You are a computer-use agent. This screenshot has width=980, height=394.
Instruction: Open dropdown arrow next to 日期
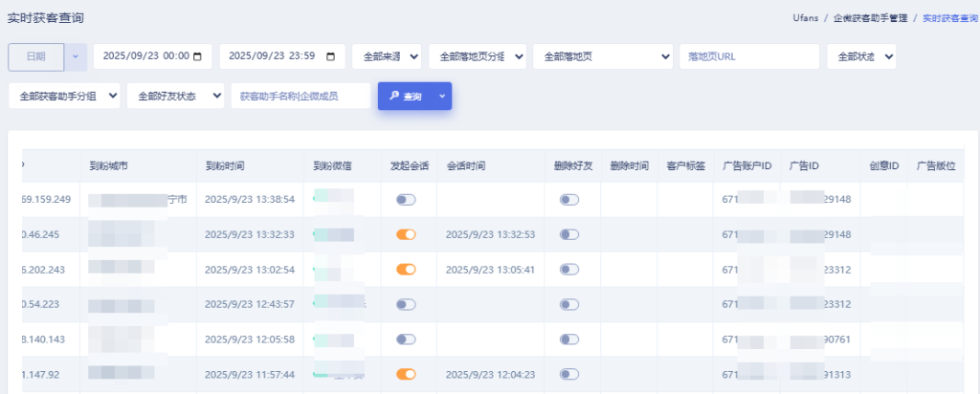[76, 57]
